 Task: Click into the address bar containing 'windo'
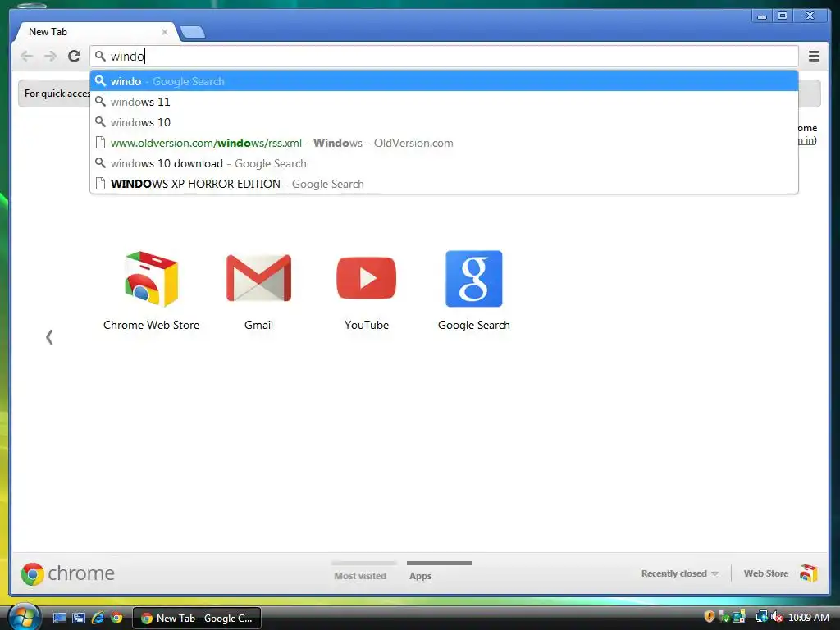click(x=444, y=57)
